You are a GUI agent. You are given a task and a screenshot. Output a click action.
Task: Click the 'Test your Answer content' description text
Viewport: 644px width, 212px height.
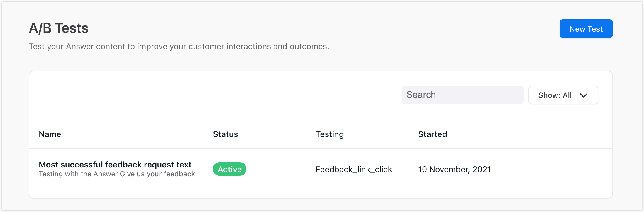(179, 46)
